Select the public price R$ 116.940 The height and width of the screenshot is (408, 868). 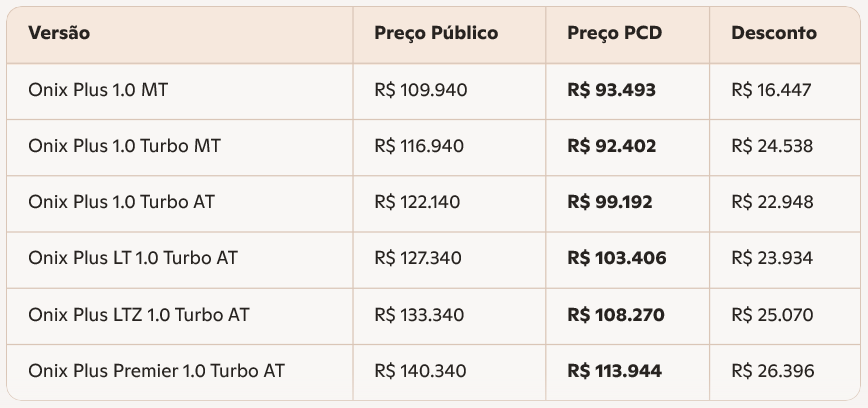(x=419, y=146)
